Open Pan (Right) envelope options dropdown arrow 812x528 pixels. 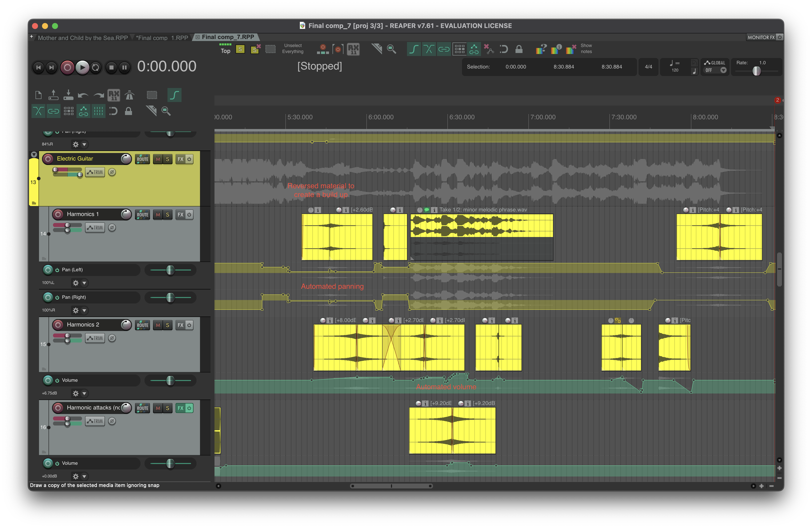[x=84, y=310]
